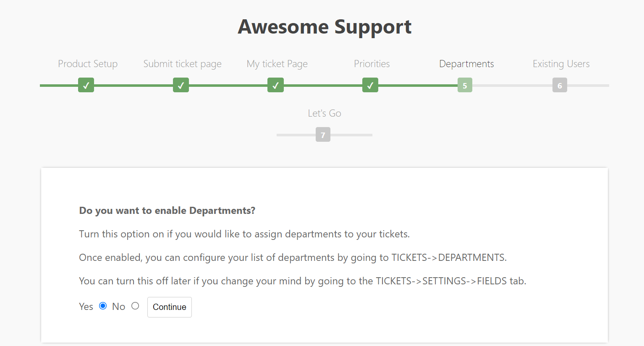Open the Product Setup step label
This screenshot has height=346, width=644.
point(88,64)
